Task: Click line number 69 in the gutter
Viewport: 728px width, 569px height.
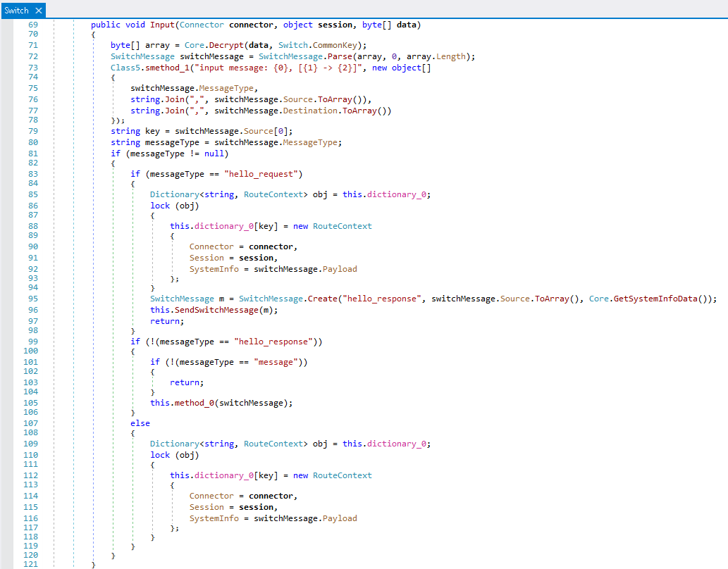Action: (x=33, y=25)
